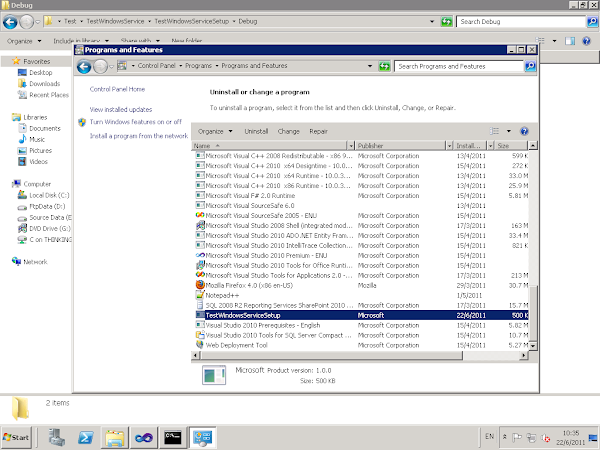
Task: Click Control Panel Home link
Action: 117,89
